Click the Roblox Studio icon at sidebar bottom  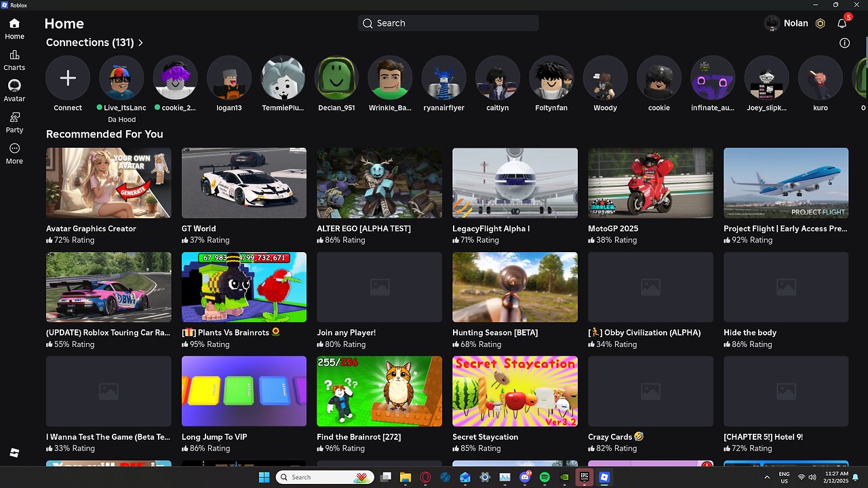click(x=14, y=453)
